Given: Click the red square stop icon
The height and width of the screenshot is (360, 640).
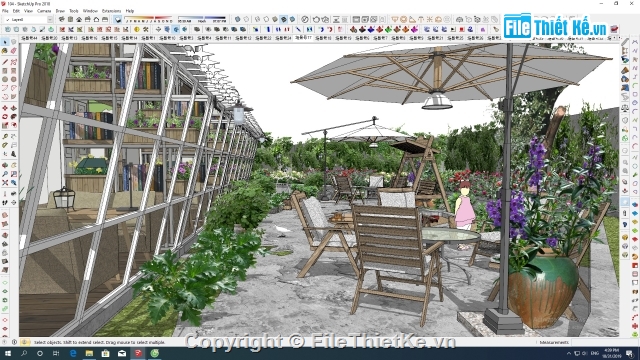Looking at the screenshot, I should point(462,29).
